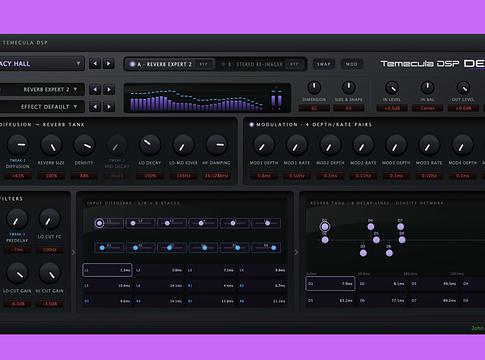Toggle bypass on slot B STEREO RE-IMAGER
The width and height of the screenshot is (485, 360).
click(x=294, y=64)
